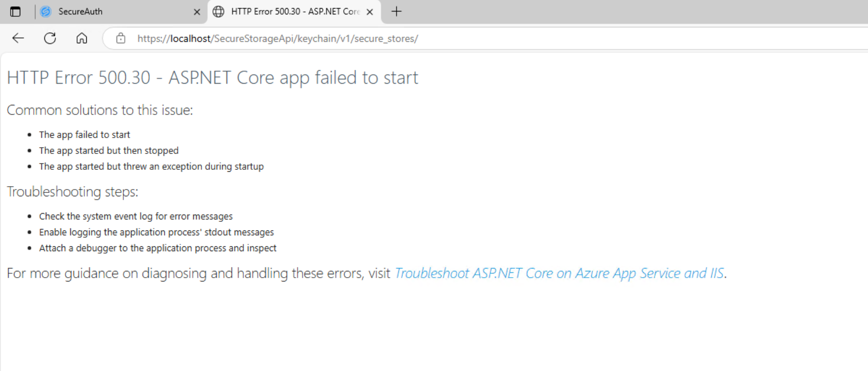The height and width of the screenshot is (371, 868).
Task: Click Check the system event log bullet
Action: 136,217
